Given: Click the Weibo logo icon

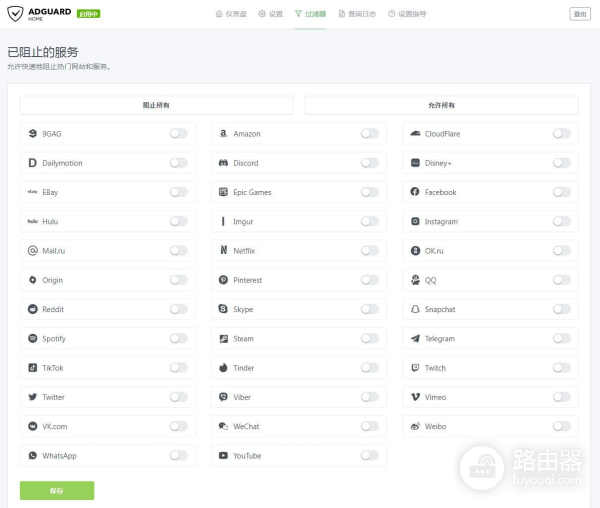Looking at the screenshot, I should click(x=415, y=426).
